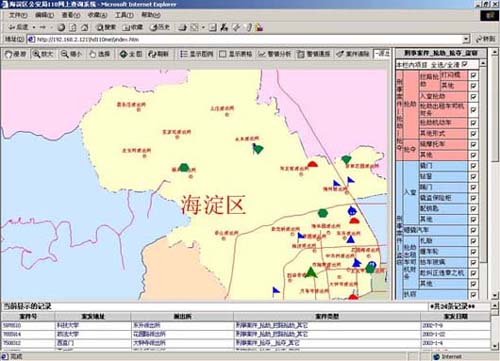This screenshot has height=361, width=500.
Task: Open the dropdown arrow beside IE Back button
Action: [x=34, y=27]
